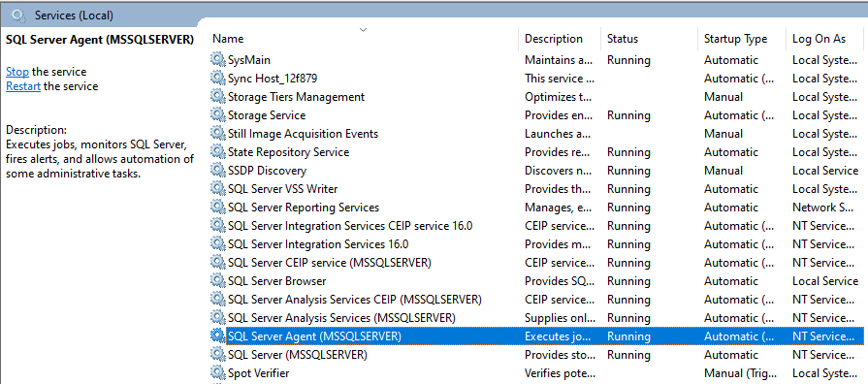Click 'Discovers n...' description of SSDP Discovery

click(559, 171)
